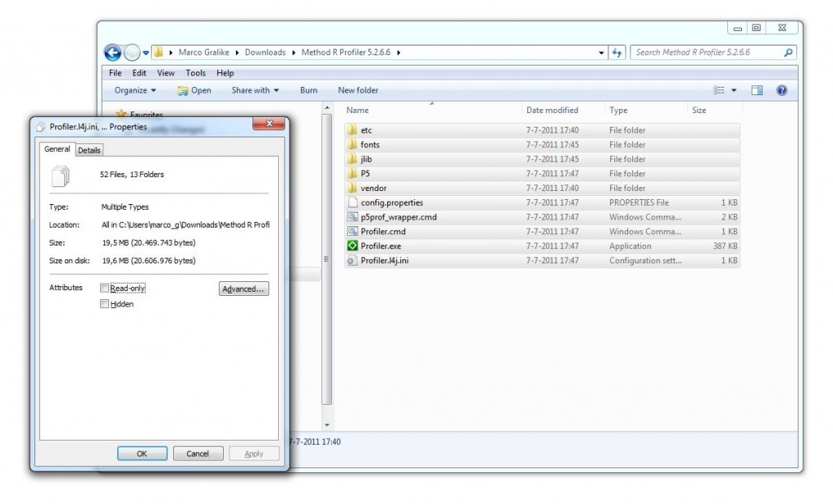Click the Profiler.exe application icon
The width and height of the screenshot is (833, 504).
pos(352,246)
